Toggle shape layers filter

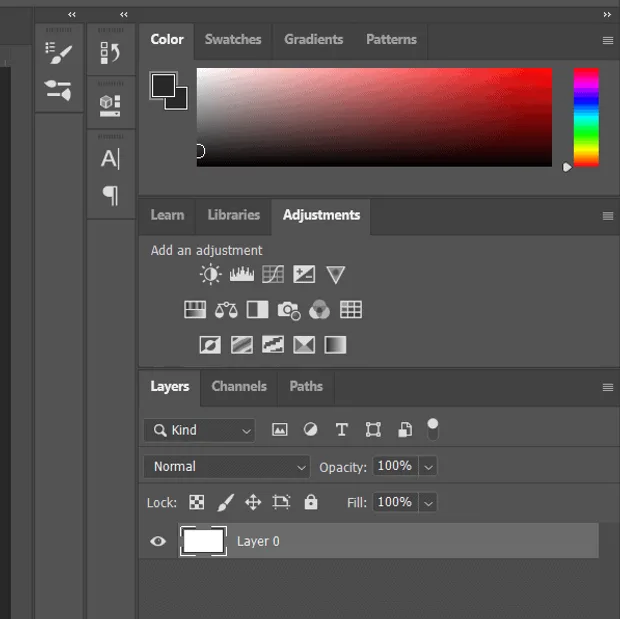373,430
